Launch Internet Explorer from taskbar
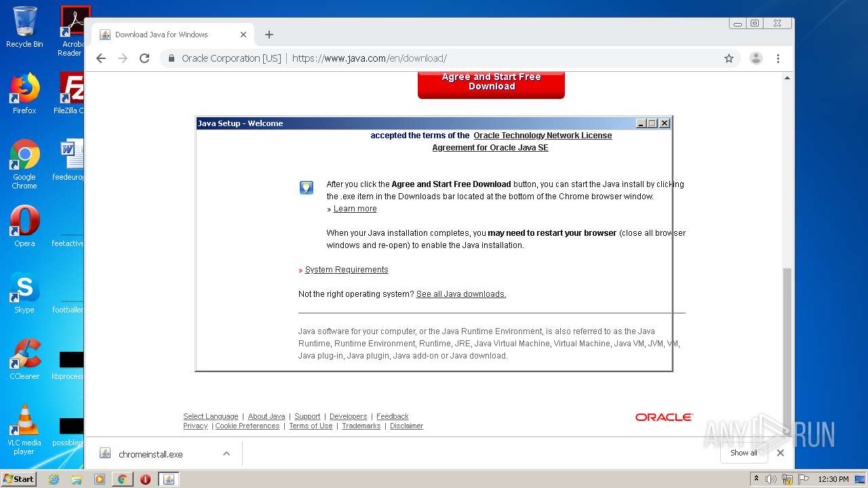This screenshot has width=868, height=488. point(54,479)
